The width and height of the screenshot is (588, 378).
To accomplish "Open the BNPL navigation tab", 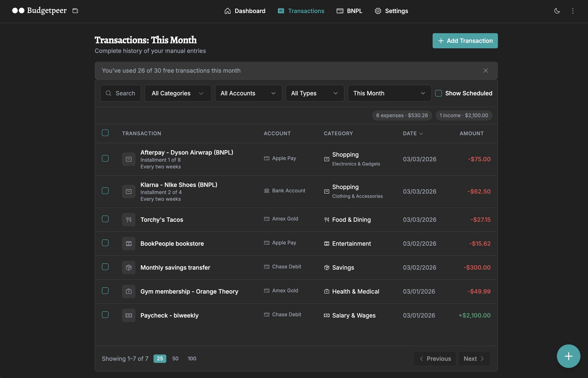I will pyautogui.click(x=349, y=11).
